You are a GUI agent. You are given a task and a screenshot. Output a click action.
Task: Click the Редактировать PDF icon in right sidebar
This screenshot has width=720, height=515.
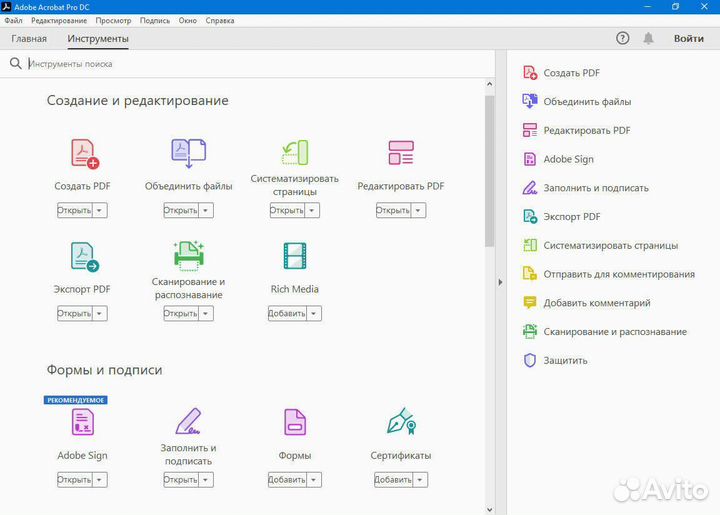point(530,130)
